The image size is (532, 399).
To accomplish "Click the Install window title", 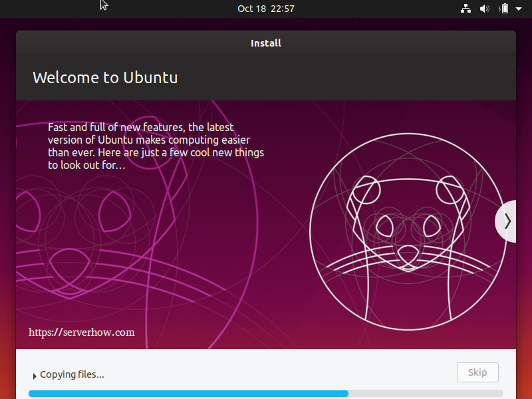I will [x=266, y=43].
